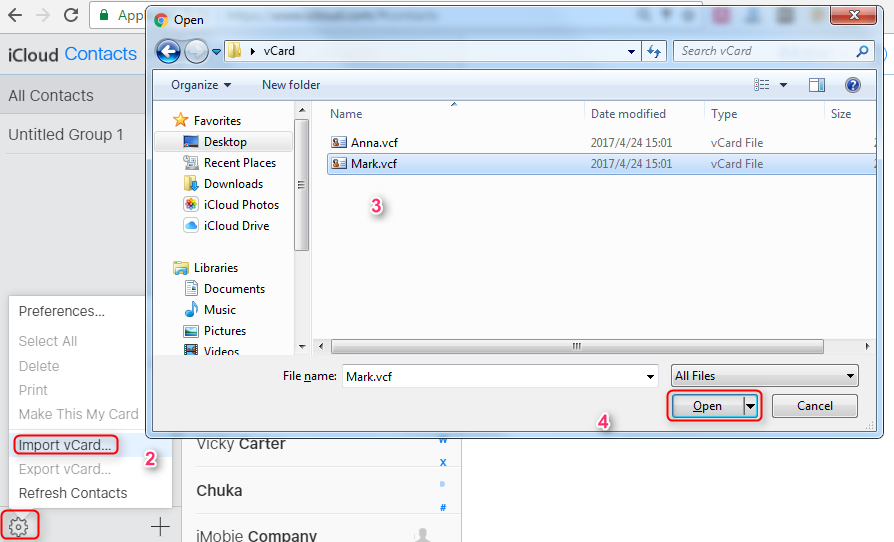Screen dimensions: 894x542
Task: Click the refresh button next to address bar
Action: click(654, 51)
